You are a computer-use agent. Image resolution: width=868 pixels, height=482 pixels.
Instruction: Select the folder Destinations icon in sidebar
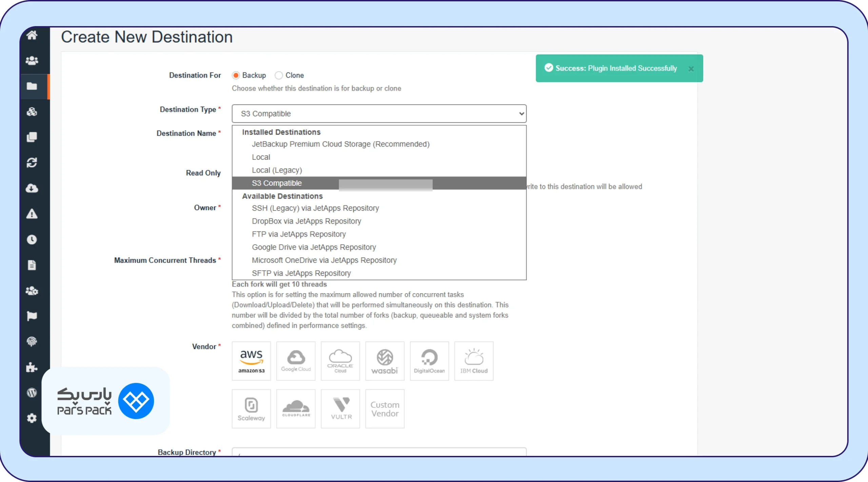[x=32, y=86]
